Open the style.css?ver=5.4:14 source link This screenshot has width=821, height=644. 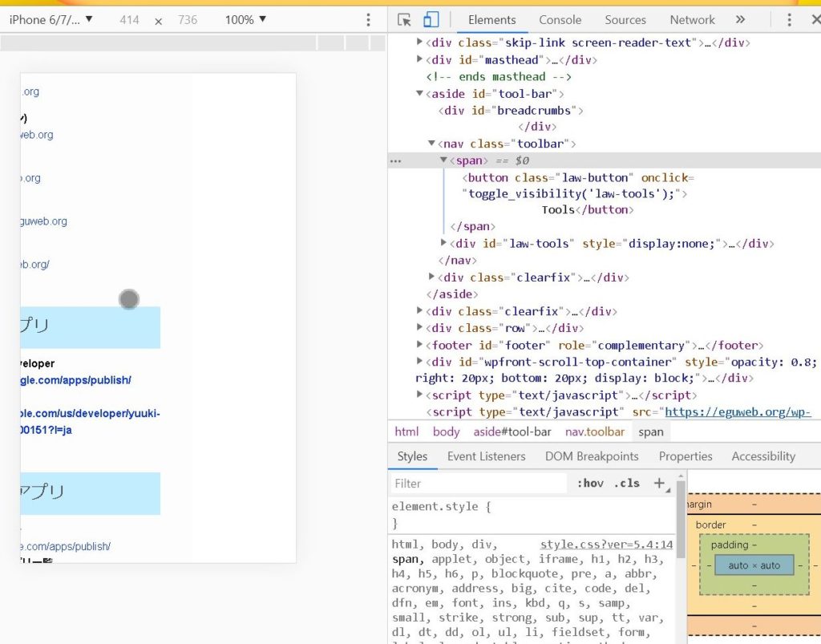click(606, 545)
